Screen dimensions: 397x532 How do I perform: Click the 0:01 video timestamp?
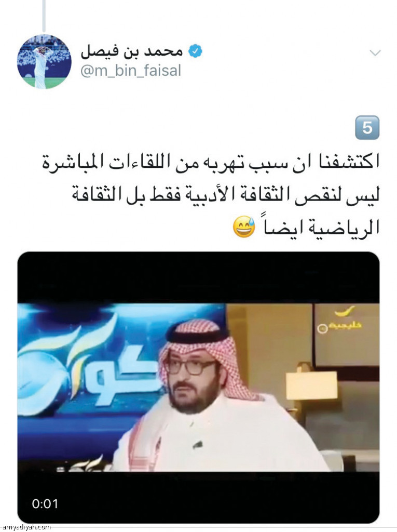coord(45,503)
